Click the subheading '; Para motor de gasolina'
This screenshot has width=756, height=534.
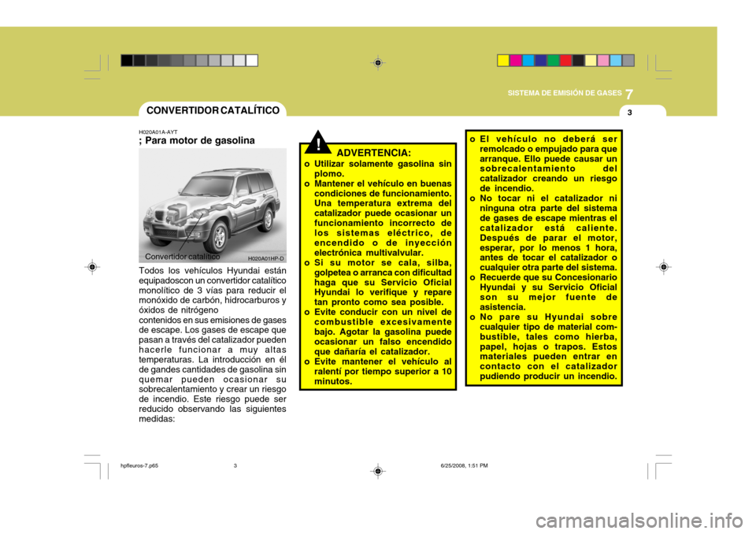[x=197, y=140]
